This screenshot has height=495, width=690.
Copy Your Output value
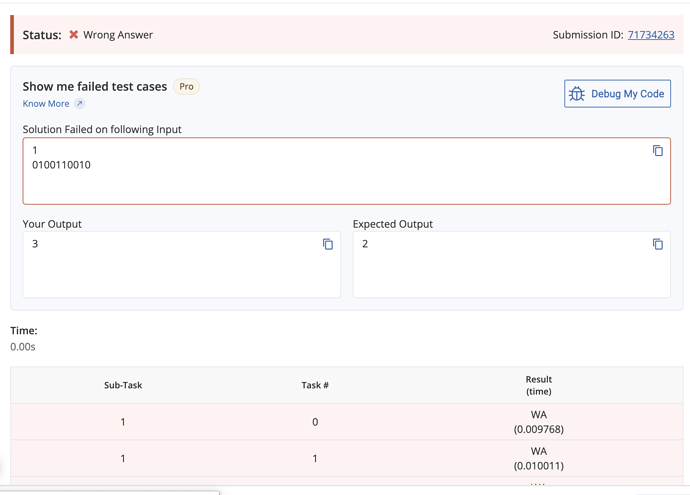tap(327, 244)
